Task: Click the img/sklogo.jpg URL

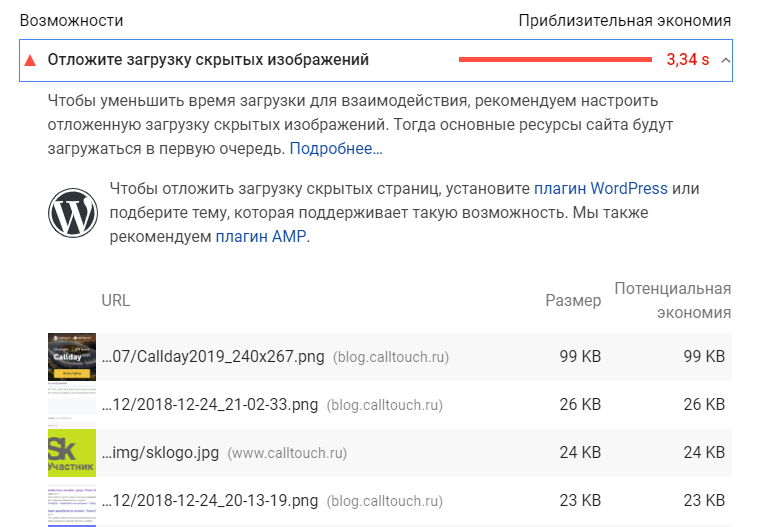Action: [160, 453]
